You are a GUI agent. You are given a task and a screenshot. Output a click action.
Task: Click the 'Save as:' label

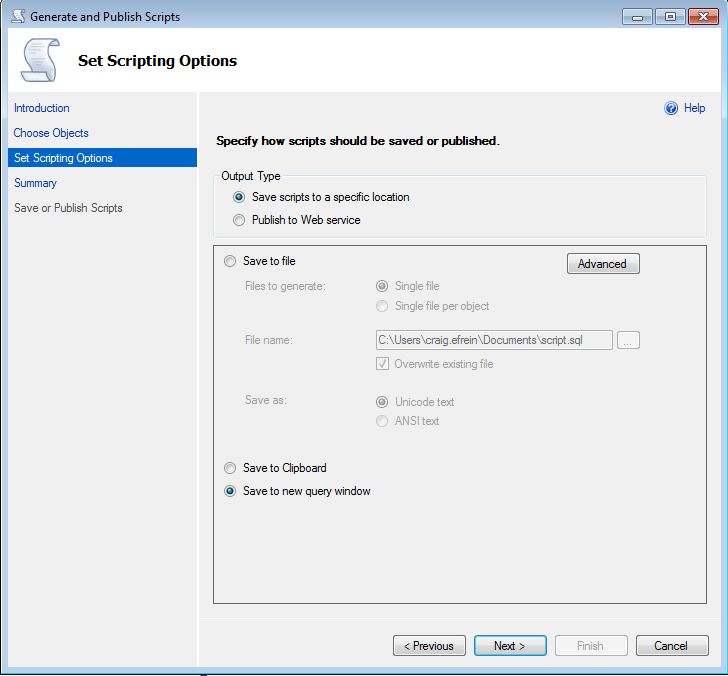click(266, 400)
